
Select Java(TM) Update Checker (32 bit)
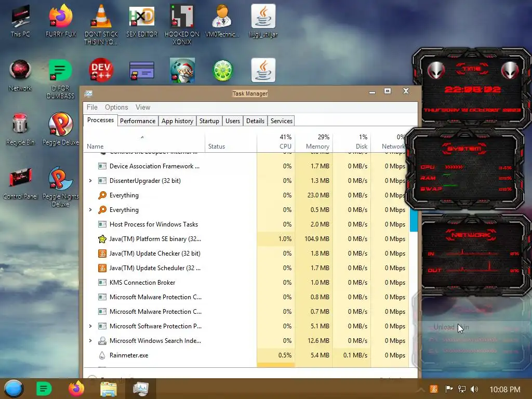246,254
